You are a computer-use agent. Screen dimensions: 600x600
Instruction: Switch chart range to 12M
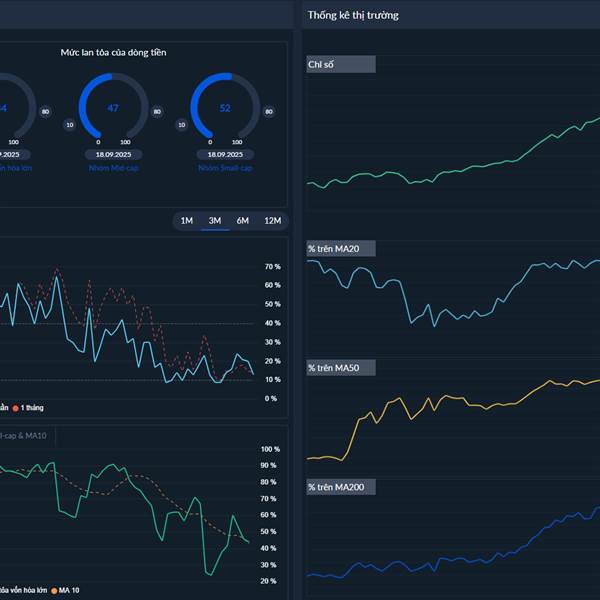(272, 221)
